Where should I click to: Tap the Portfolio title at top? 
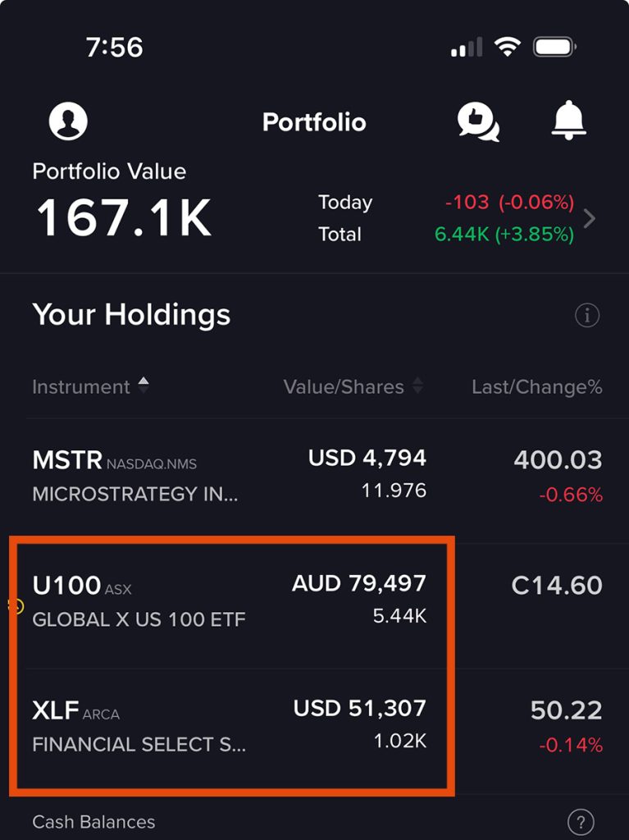[x=315, y=122]
